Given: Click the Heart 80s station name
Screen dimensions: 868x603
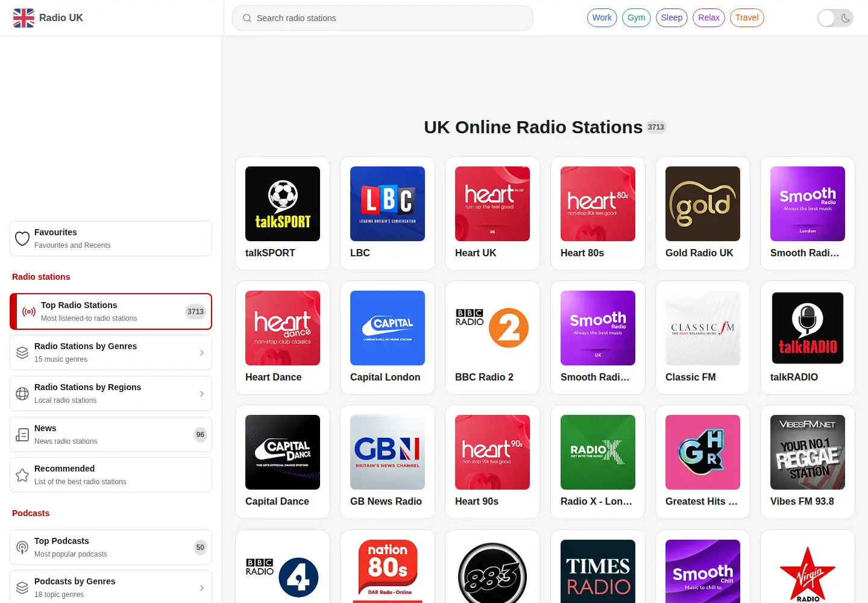Looking at the screenshot, I should coord(582,253).
